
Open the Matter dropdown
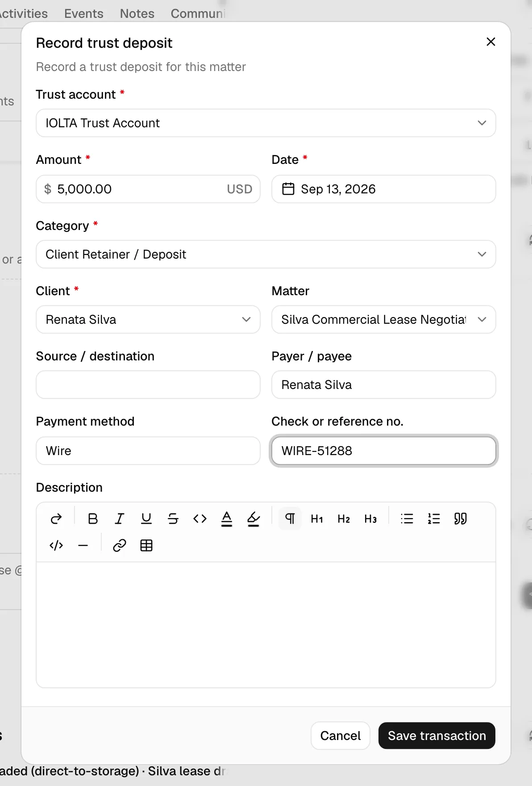[384, 319]
